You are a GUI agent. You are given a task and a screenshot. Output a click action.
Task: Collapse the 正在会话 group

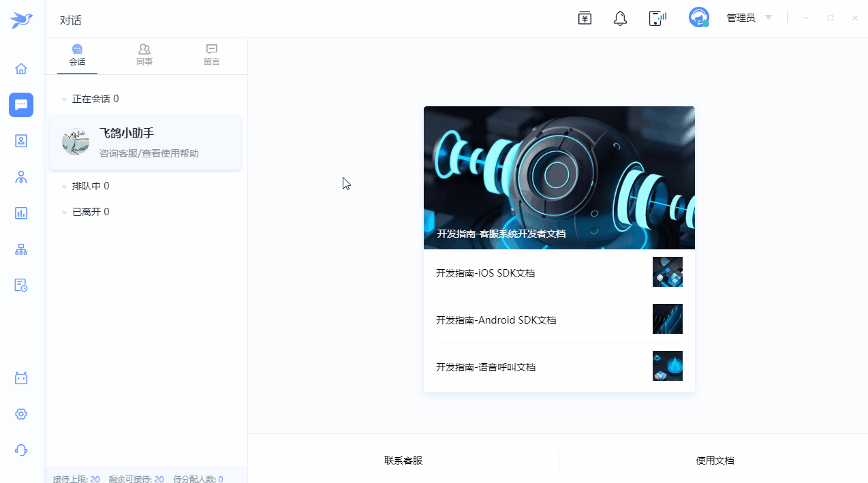[65, 99]
